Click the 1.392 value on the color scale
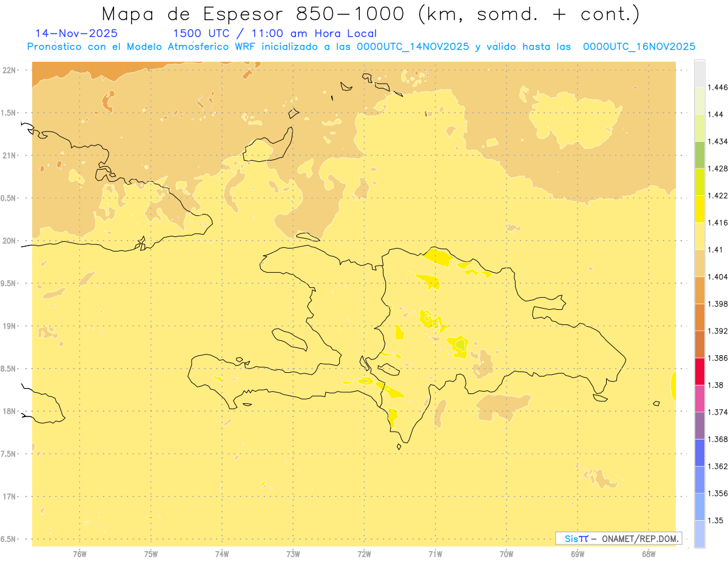728x562 pixels. pyautogui.click(x=718, y=331)
